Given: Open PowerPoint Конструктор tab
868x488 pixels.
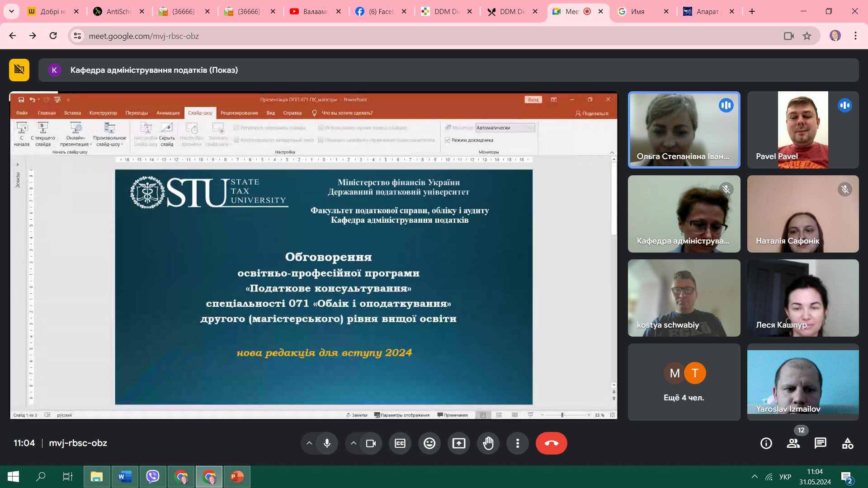Looking at the screenshot, I should [x=103, y=113].
